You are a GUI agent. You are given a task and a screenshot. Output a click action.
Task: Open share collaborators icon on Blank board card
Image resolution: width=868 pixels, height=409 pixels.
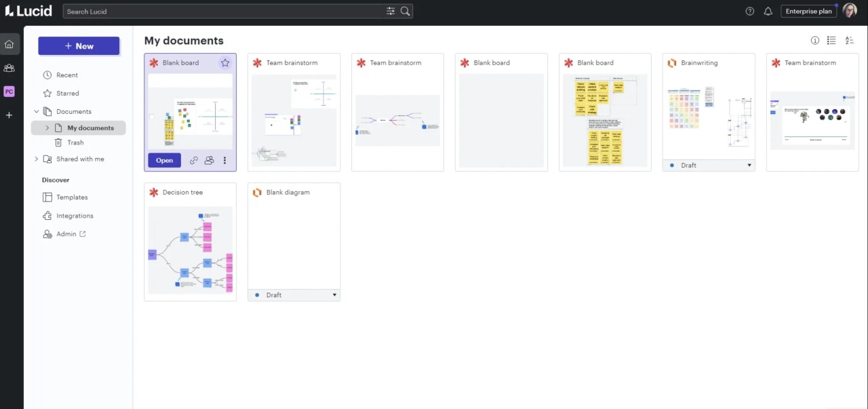pyautogui.click(x=209, y=161)
